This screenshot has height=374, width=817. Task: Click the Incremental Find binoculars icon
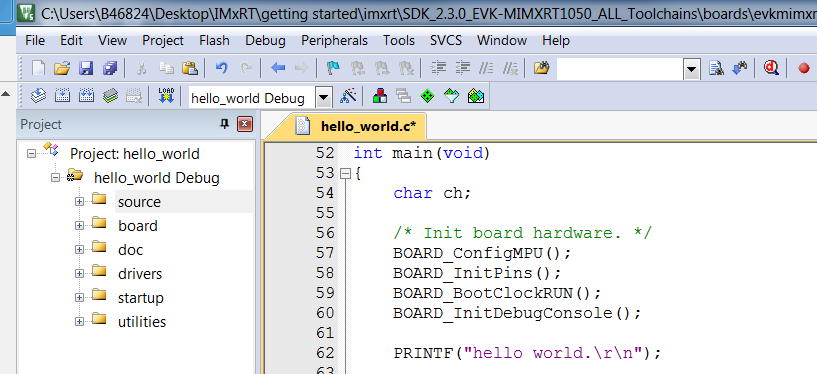point(740,68)
